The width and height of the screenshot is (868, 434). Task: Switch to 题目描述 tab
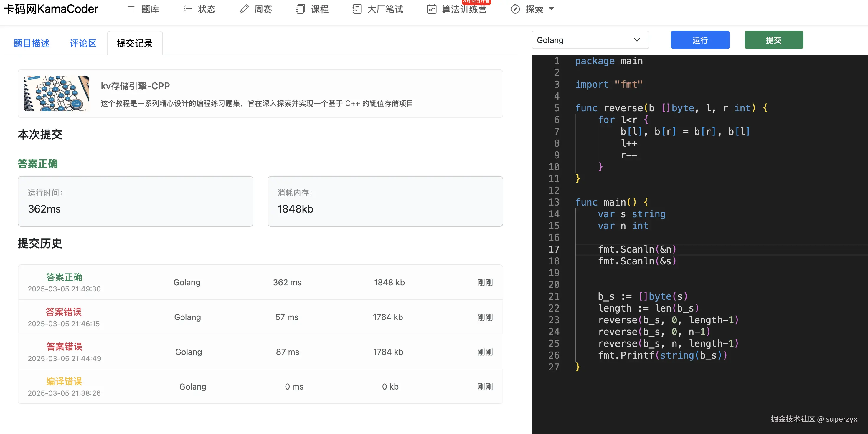coord(31,44)
